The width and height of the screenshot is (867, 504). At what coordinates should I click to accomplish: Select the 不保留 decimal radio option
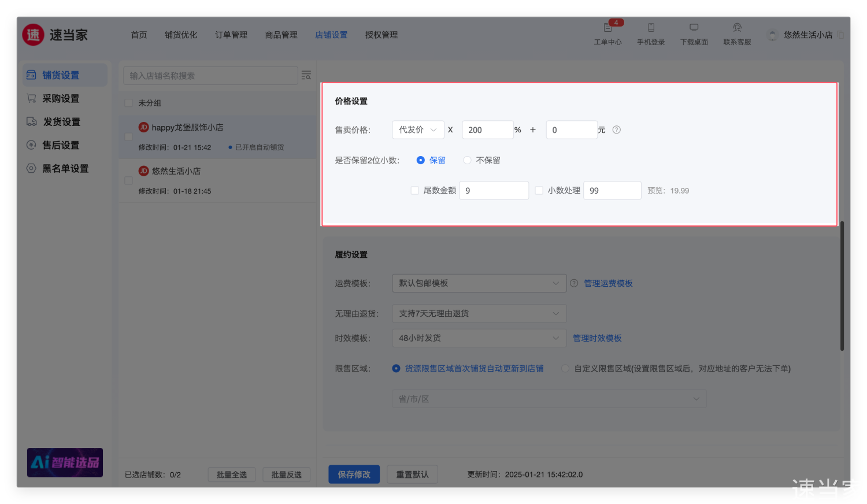click(467, 160)
